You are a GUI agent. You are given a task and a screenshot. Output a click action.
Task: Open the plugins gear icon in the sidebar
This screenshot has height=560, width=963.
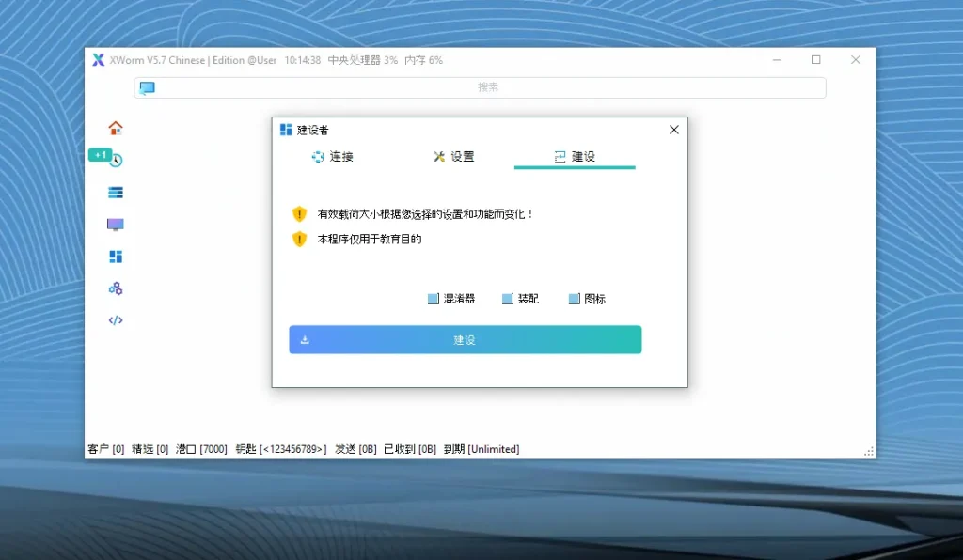[x=115, y=288]
